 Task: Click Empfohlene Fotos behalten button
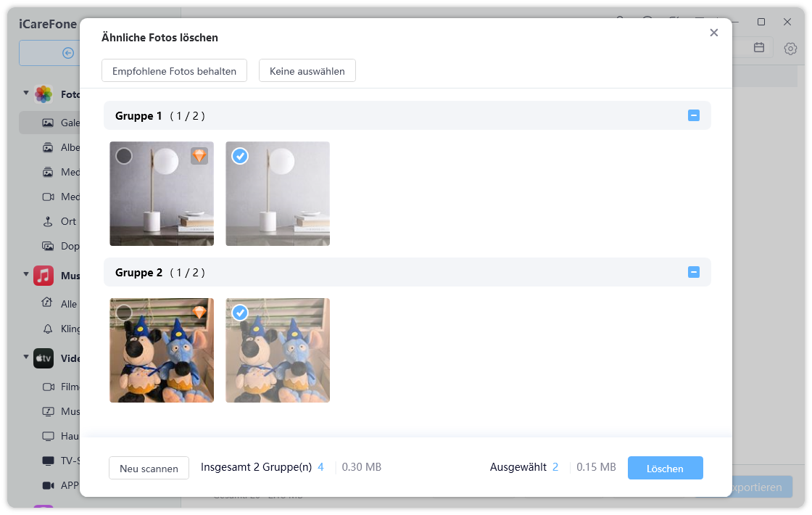(174, 71)
